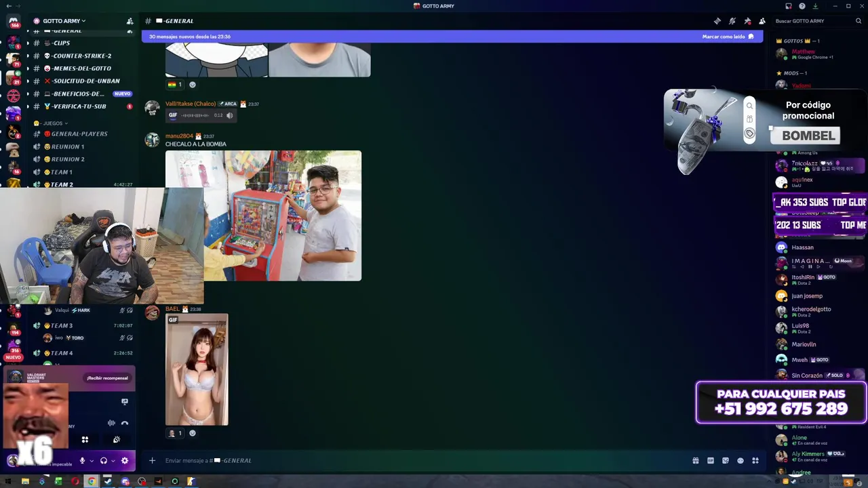Click the reaction count under BAEL's GIF
Viewport: 868px width, 488px height.
click(x=175, y=433)
